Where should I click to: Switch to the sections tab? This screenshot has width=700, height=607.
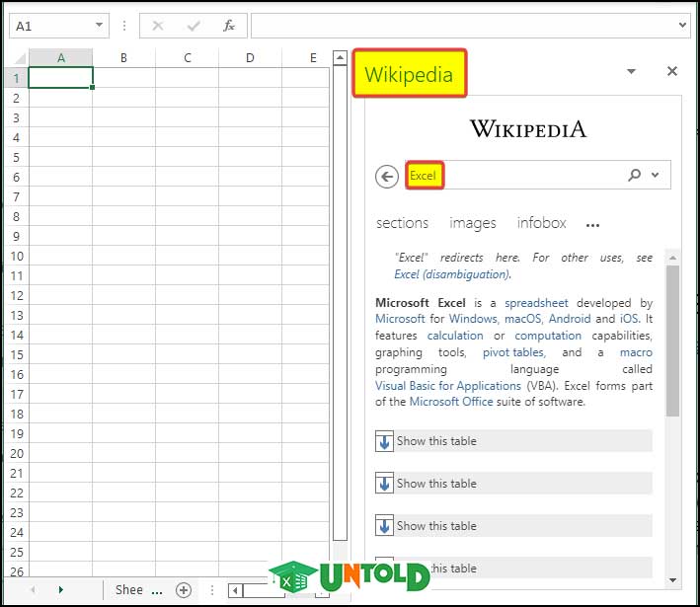pyautogui.click(x=402, y=223)
